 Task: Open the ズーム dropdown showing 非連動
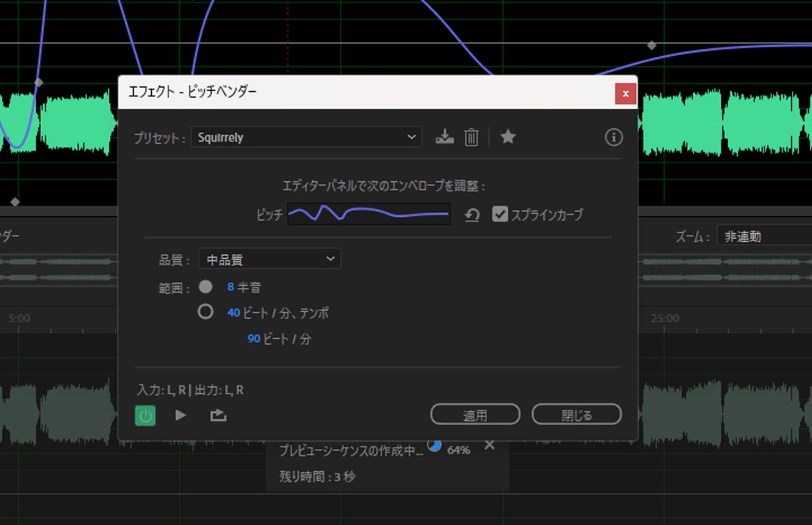[x=765, y=236]
